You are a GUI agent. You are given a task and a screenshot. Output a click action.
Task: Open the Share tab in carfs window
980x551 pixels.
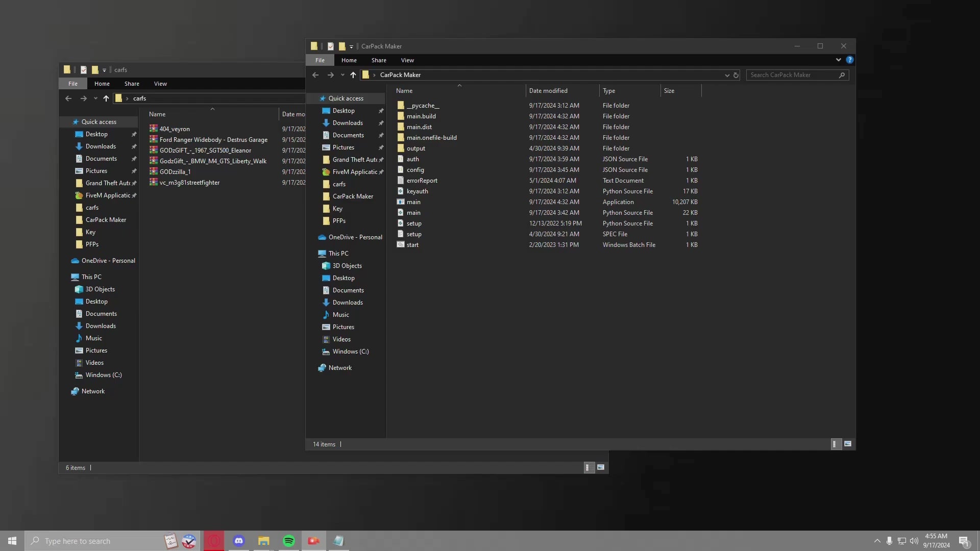(x=132, y=84)
